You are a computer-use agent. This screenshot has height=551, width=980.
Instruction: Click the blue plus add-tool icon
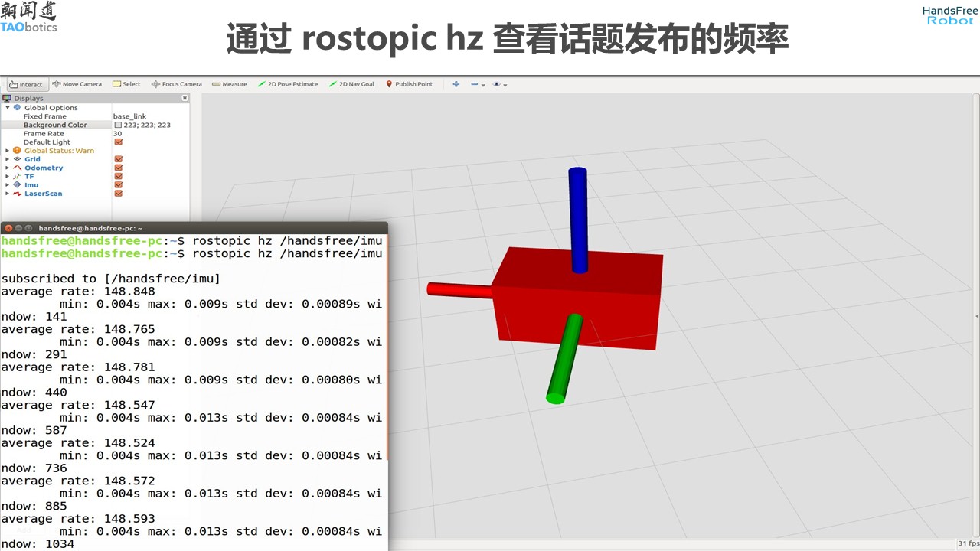point(456,84)
